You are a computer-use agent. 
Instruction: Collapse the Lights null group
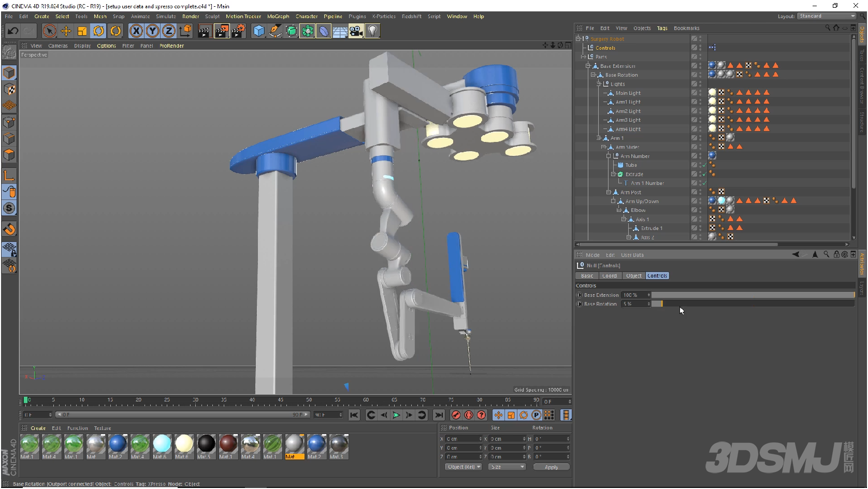[598, 84]
